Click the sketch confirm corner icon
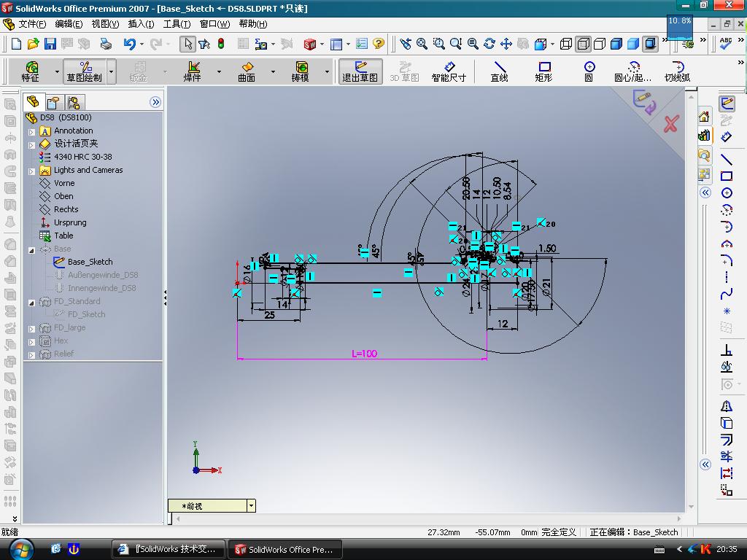 pyautogui.click(x=643, y=102)
